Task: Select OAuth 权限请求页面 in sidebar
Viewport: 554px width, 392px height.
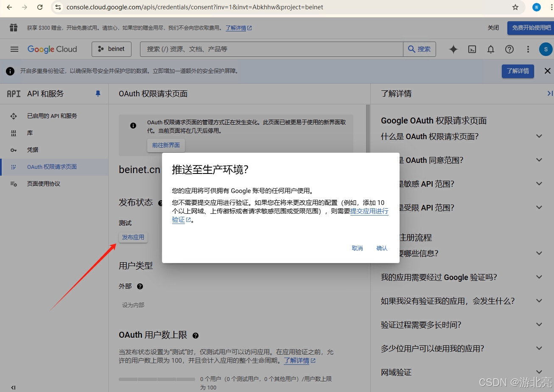Action: click(54, 167)
